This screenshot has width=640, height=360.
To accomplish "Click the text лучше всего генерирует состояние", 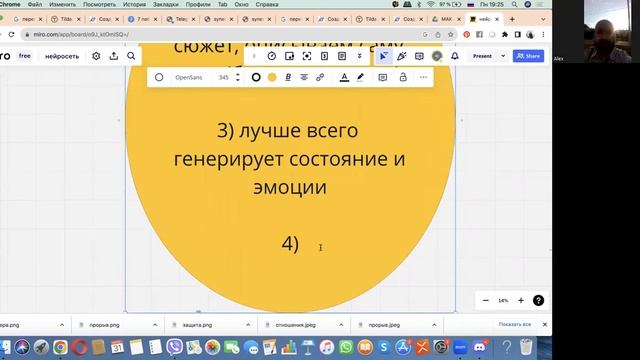I will tap(289, 144).
